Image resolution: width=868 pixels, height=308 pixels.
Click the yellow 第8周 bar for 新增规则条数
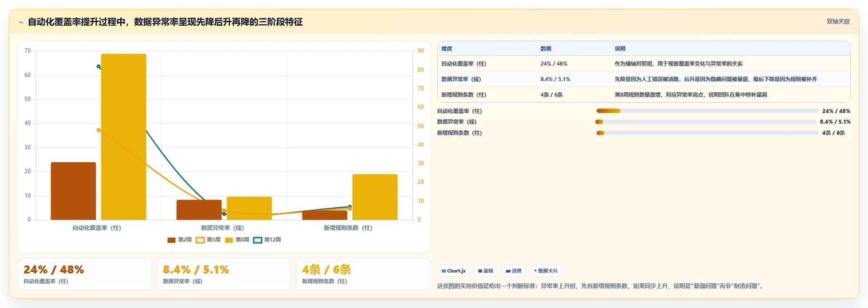[x=375, y=197]
